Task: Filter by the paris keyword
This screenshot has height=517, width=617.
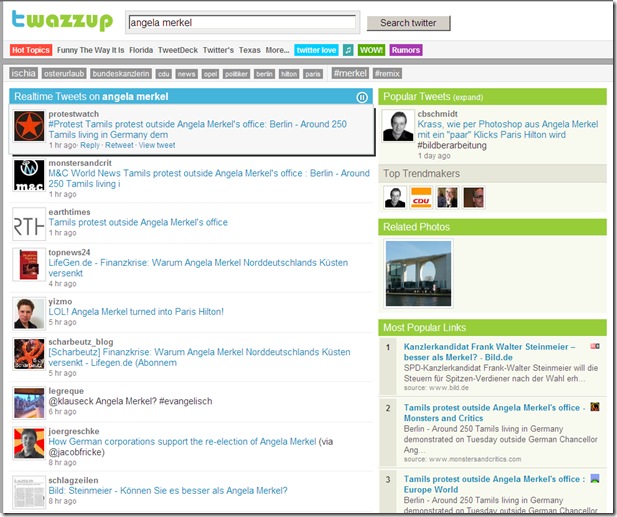Action: tap(312, 74)
